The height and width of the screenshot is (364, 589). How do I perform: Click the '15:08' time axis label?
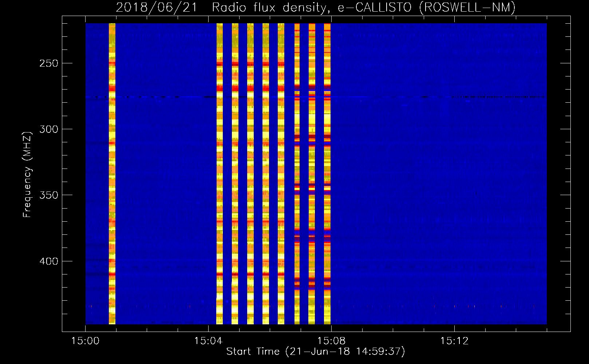331,341
